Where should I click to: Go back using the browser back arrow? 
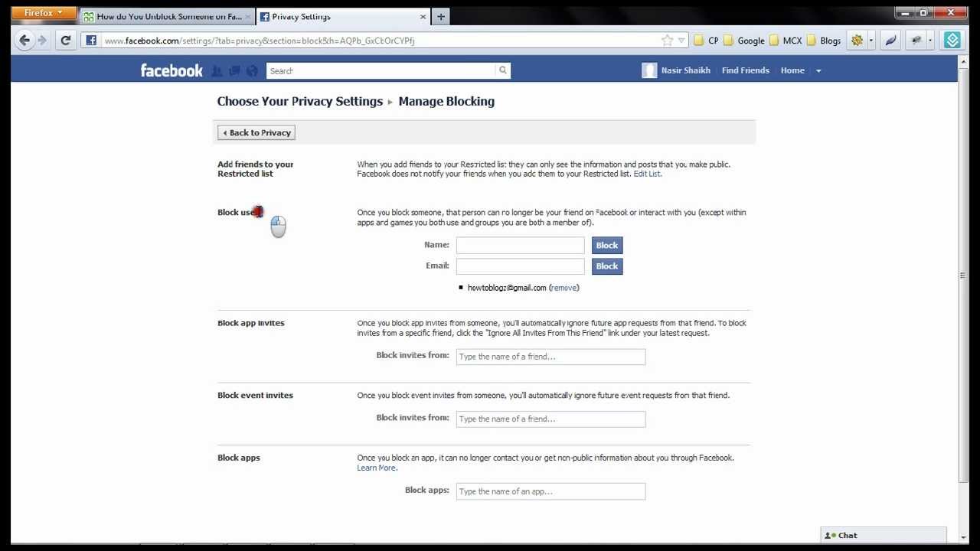coord(24,41)
